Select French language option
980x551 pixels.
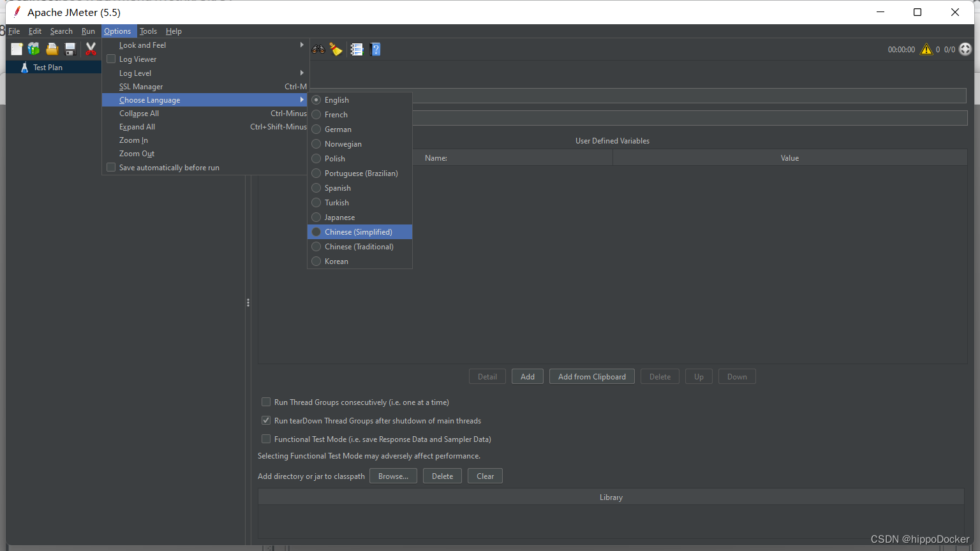tap(360, 115)
